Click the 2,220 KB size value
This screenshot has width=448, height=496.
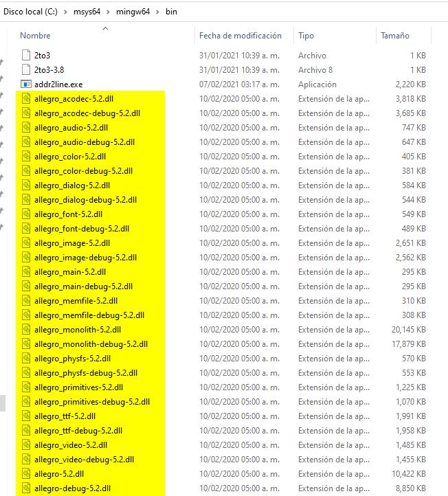coord(411,84)
